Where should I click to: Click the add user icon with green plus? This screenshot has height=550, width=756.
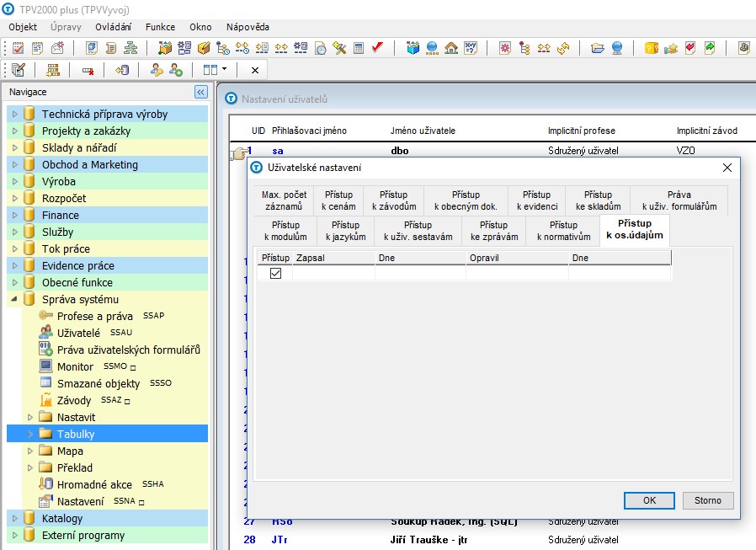(176, 70)
